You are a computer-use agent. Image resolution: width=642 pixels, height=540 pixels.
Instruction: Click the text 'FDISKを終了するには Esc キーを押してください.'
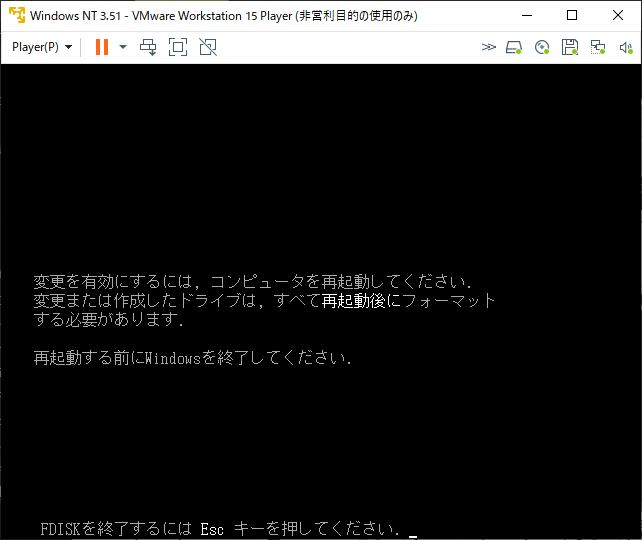click(220, 529)
